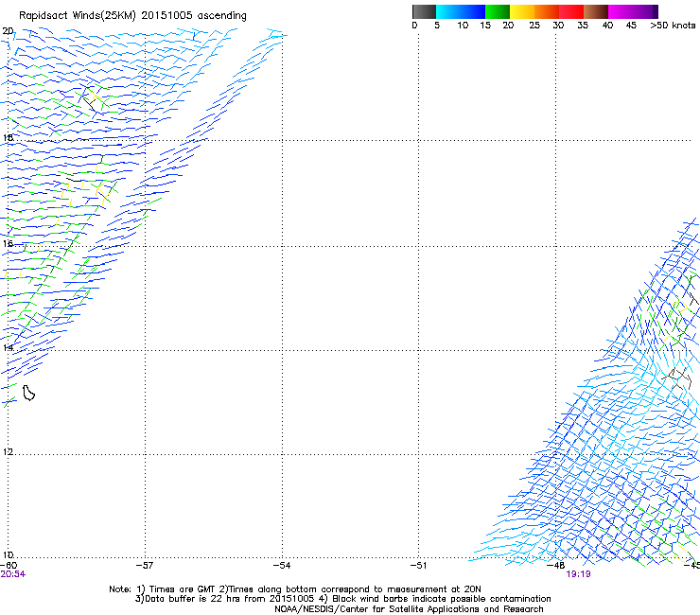
Task: Click the magenta 40-45 knots legend segment
Action: pyautogui.click(x=621, y=11)
